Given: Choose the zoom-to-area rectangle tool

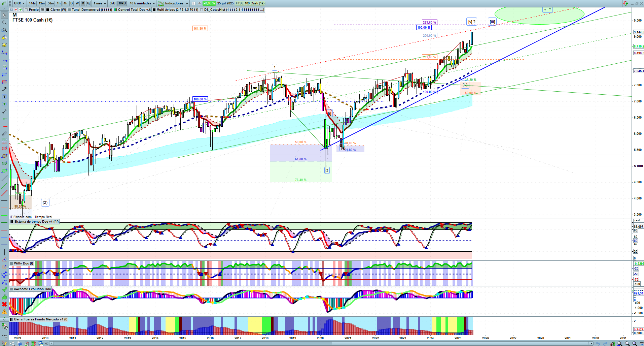Looking at the screenshot, I should point(4,30).
